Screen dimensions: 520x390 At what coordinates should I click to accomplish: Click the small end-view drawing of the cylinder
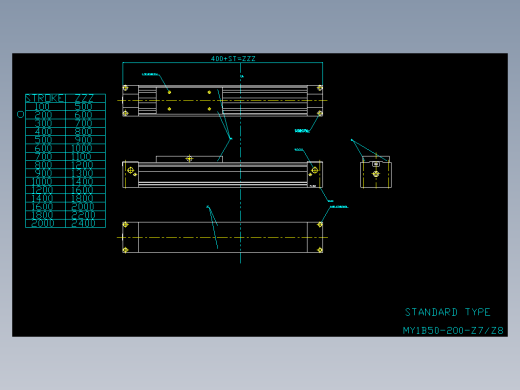pyautogui.click(x=376, y=172)
